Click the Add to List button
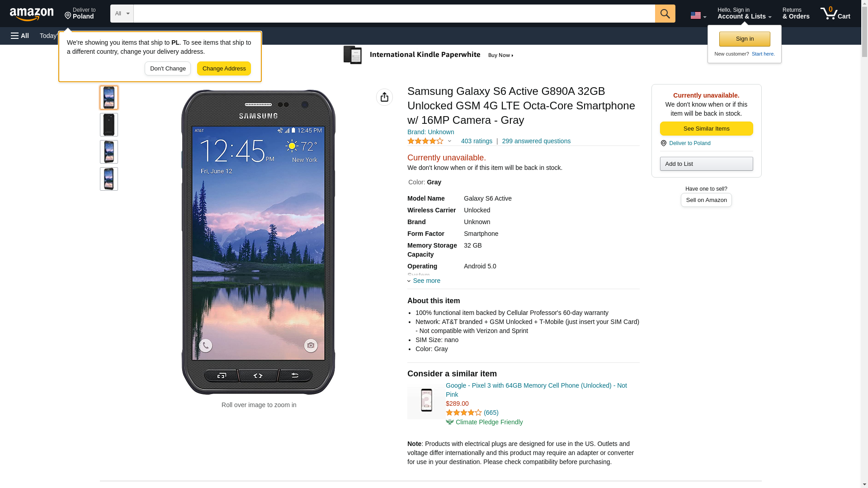The height and width of the screenshot is (488, 868). [706, 164]
